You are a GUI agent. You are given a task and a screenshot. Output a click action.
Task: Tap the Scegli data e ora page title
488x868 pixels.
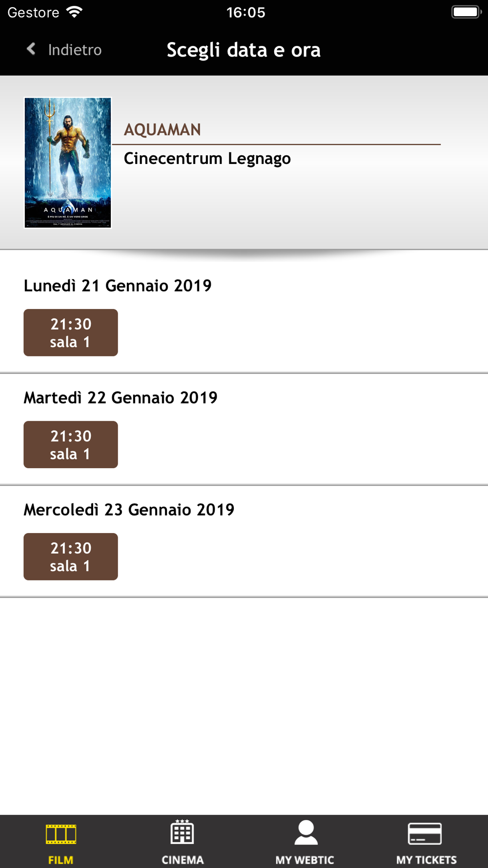click(244, 50)
